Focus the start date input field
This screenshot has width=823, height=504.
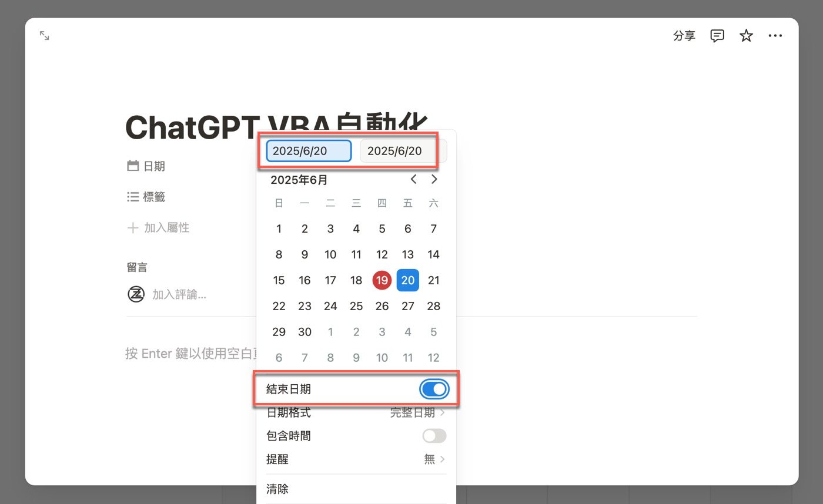[x=309, y=151]
